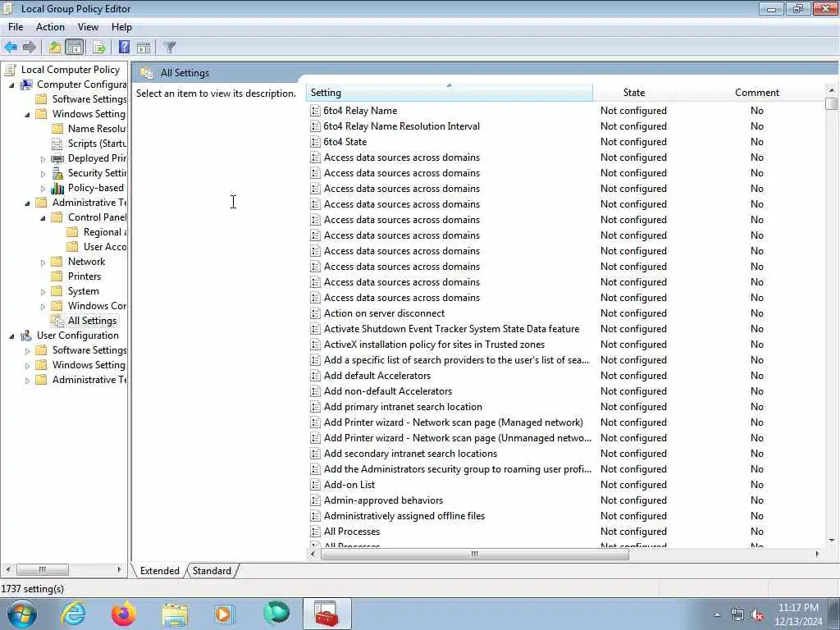Select 'Action on server disconnect' setting

(x=384, y=313)
